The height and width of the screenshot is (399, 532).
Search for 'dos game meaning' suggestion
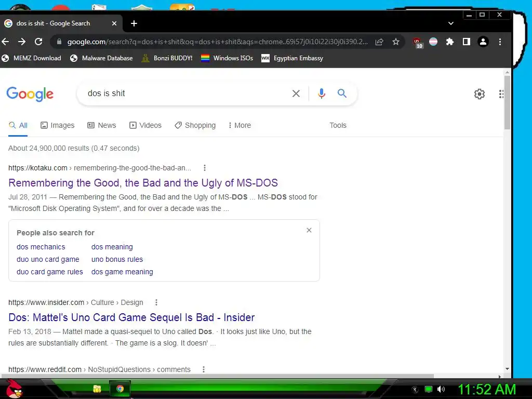point(122,272)
